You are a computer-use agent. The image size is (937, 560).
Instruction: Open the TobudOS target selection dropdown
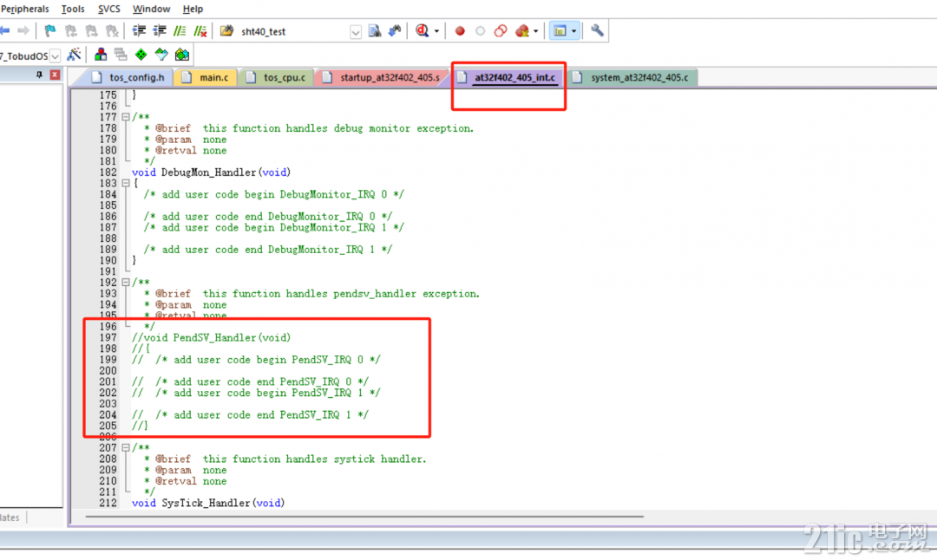tap(55, 56)
